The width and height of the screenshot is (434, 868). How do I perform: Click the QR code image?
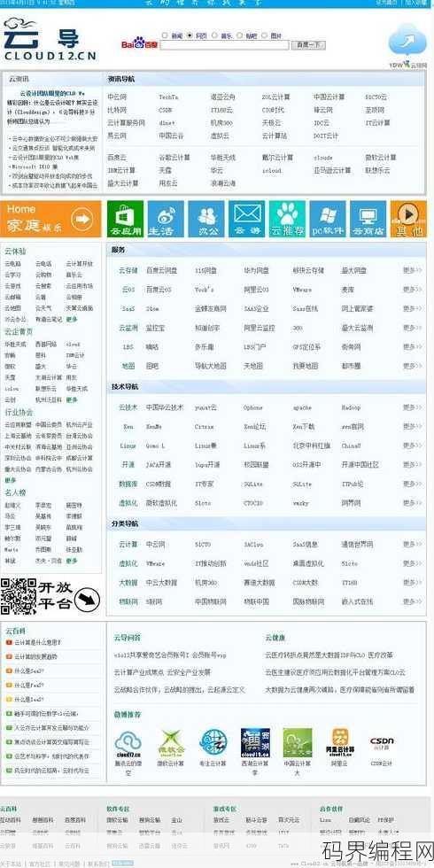click(x=18, y=595)
